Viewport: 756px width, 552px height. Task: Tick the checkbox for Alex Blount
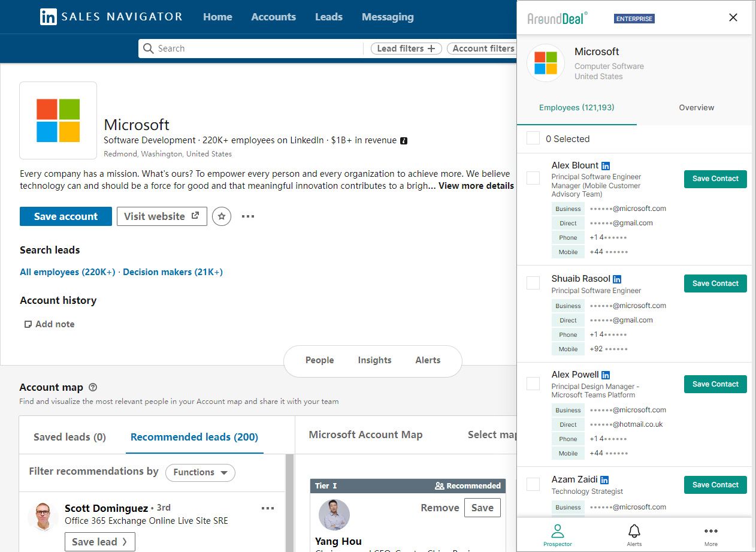point(533,178)
